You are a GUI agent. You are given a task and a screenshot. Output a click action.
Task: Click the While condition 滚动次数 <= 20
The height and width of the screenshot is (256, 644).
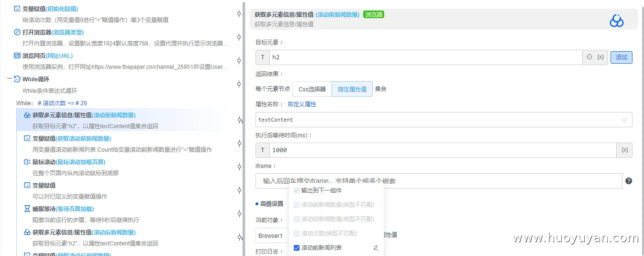(62, 103)
